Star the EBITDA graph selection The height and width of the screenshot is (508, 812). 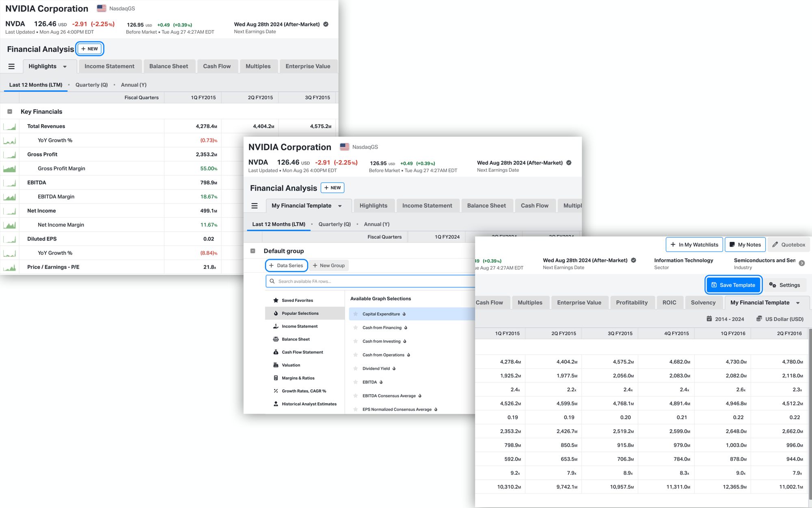(x=355, y=382)
